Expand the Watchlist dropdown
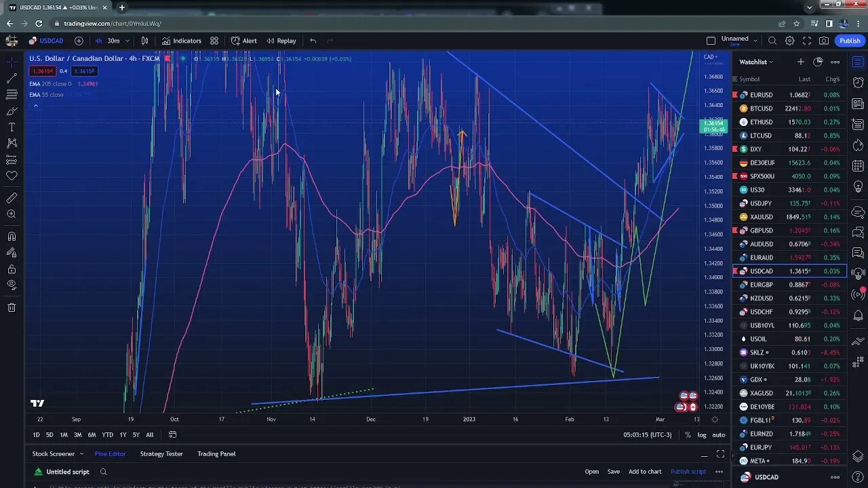868x488 pixels. point(756,62)
